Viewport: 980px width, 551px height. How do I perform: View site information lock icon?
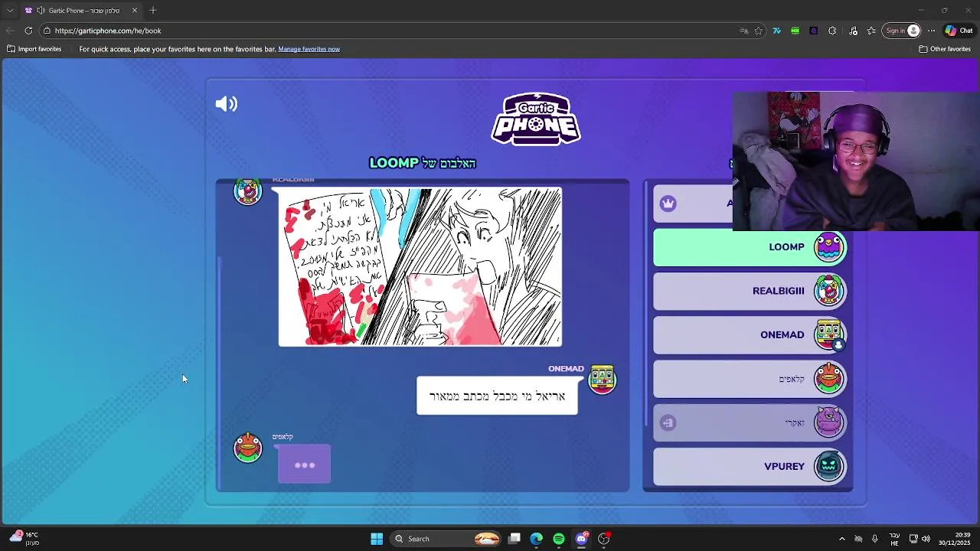(x=47, y=31)
